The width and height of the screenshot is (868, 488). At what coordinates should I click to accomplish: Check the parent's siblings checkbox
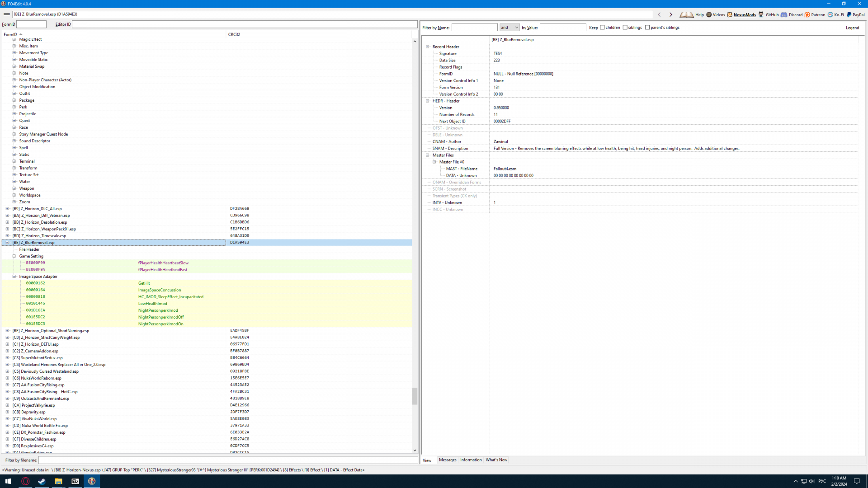pyautogui.click(x=647, y=28)
